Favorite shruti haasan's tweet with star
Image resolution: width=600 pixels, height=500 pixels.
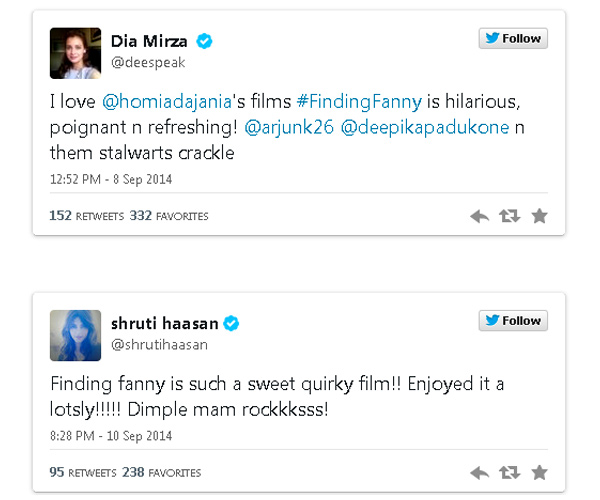pyautogui.click(x=539, y=471)
